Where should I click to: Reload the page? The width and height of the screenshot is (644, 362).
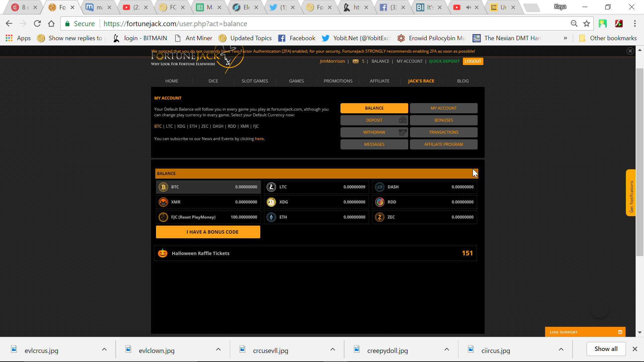(x=37, y=23)
